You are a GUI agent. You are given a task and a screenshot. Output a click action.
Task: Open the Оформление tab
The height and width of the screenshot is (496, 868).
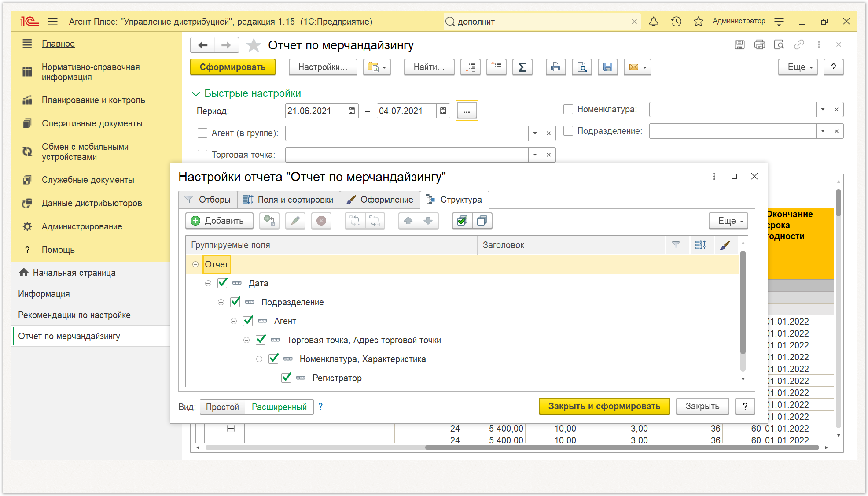coord(380,200)
